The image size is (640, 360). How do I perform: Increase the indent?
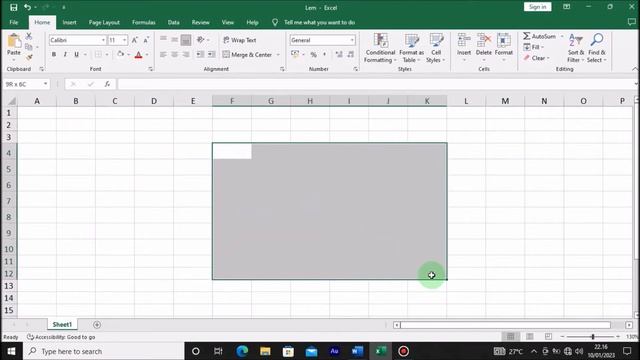click(x=211, y=54)
